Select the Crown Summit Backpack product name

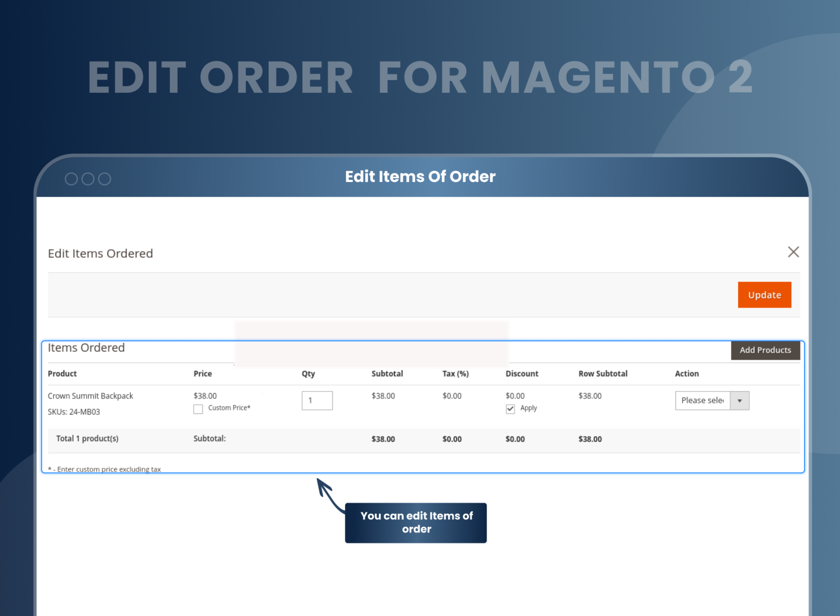[x=90, y=396]
